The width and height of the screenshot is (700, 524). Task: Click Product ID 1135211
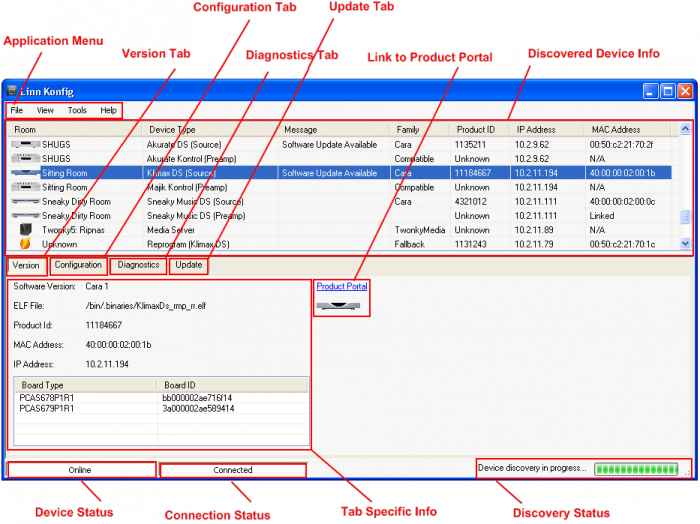tap(470, 145)
